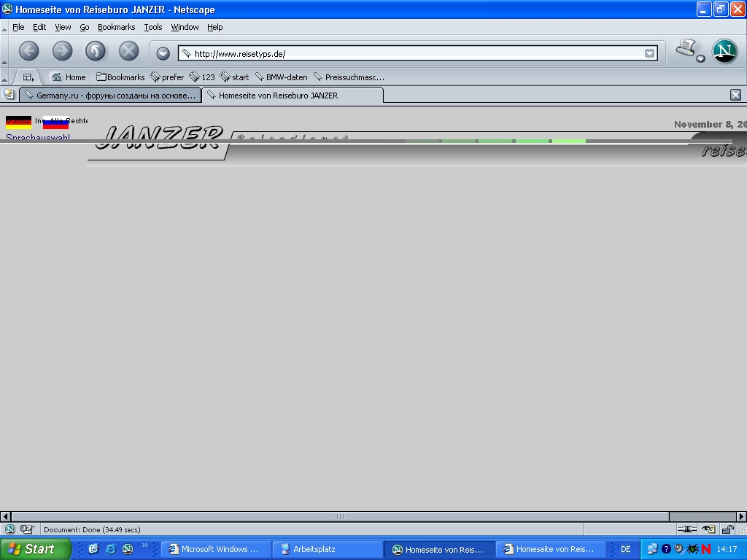Click the horizontal scrollbar thumb
Viewport: 747px width, 560px height.
[x=340, y=516]
